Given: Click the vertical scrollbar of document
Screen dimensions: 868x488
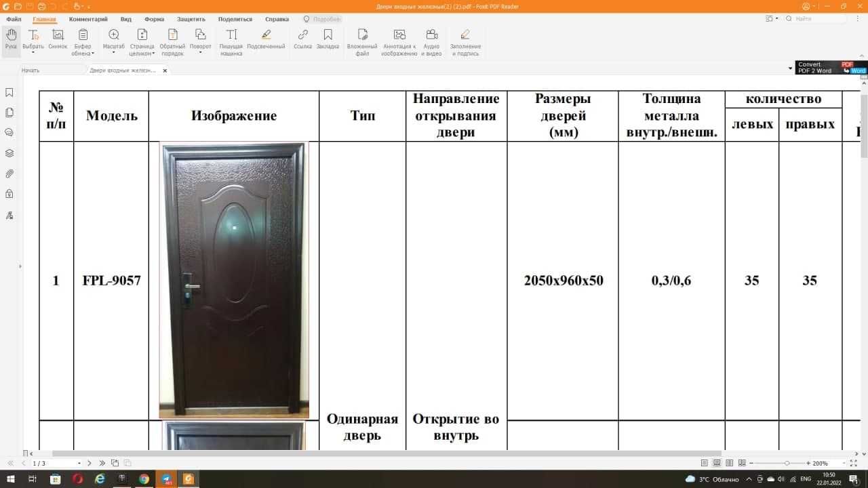Looking at the screenshot, I should pyautogui.click(x=864, y=126).
